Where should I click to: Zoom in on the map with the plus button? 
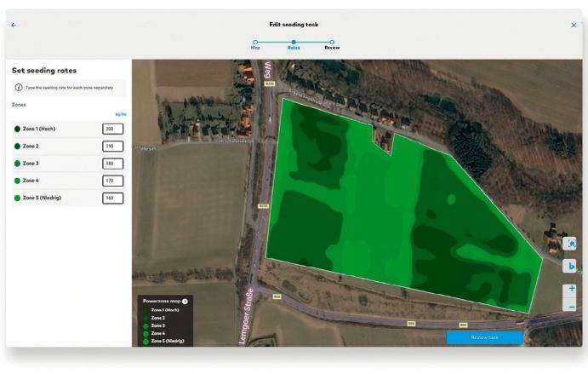pos(571,289)
